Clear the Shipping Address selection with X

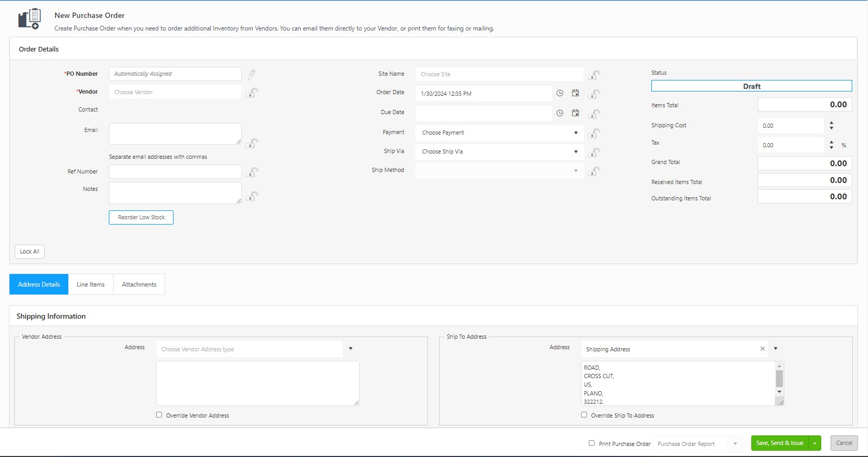(x=762, y=349)
